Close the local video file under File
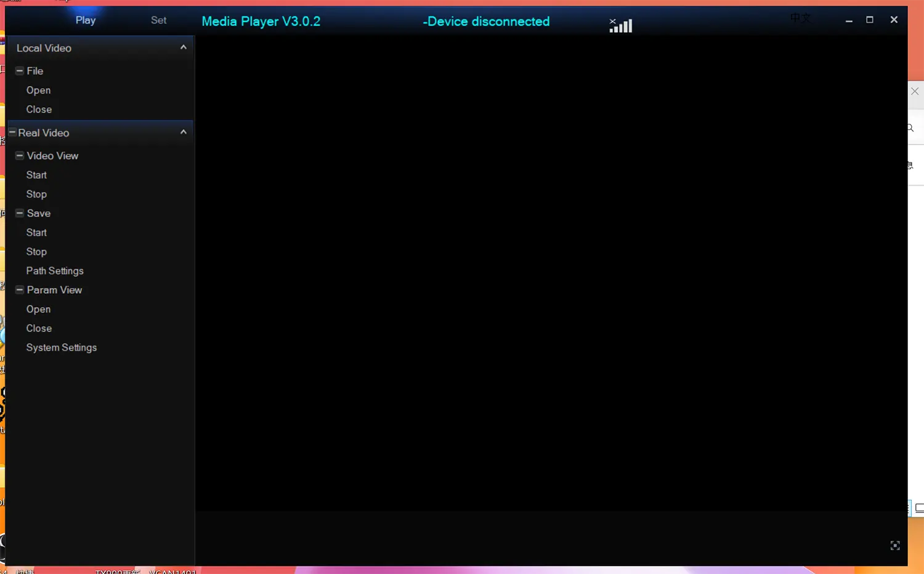Image resolution: width=924 pixels, height=574 pixels. (x=39, y=109)
